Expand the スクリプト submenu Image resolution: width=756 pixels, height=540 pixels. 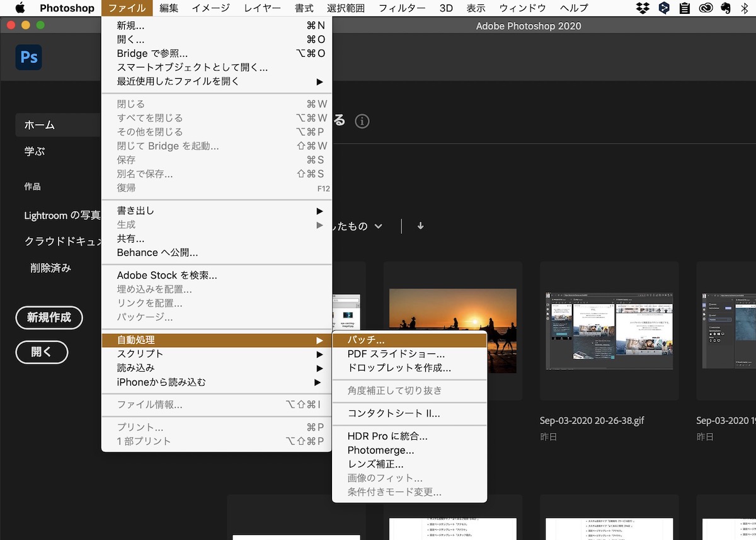pos(139,353)
